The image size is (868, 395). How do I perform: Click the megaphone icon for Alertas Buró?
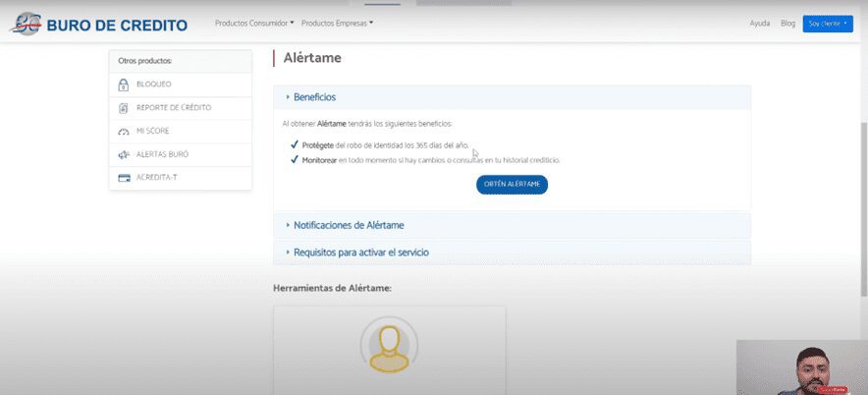coord(124,154)
